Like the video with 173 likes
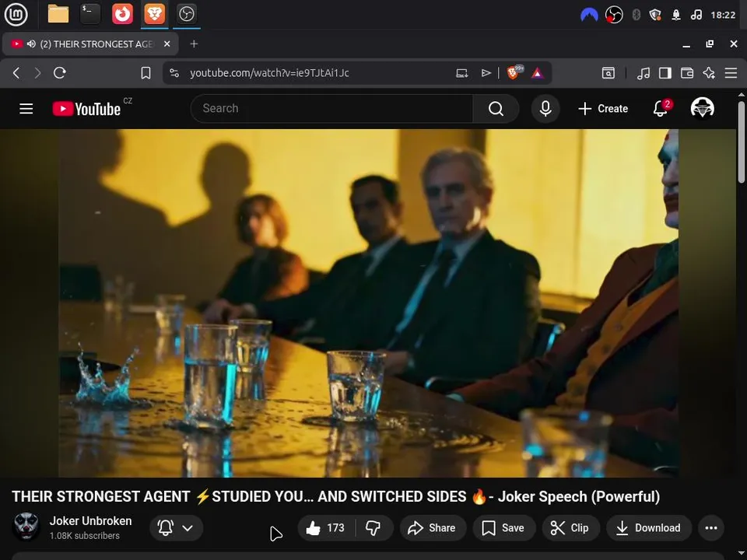The image size is (747, 560). click(326, 527)
